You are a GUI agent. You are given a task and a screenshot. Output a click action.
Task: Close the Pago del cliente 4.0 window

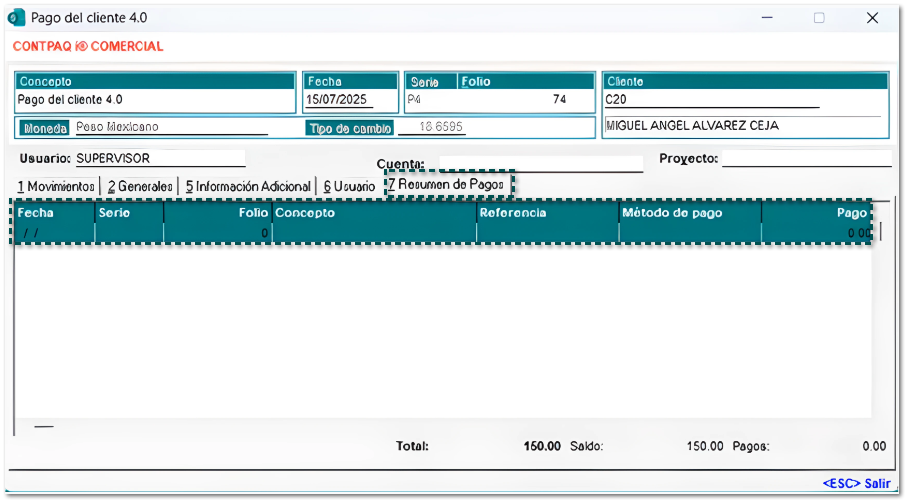coord(872,18)
